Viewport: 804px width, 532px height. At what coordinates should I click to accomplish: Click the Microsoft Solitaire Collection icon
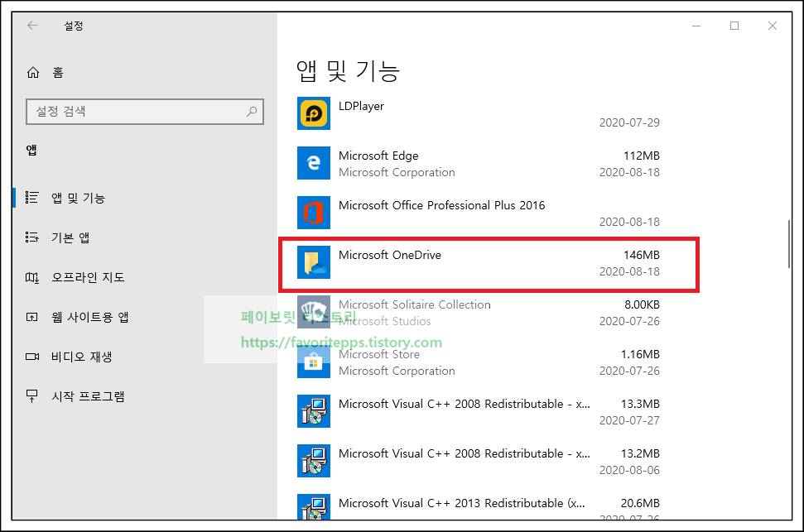click(x=314, y=312)
